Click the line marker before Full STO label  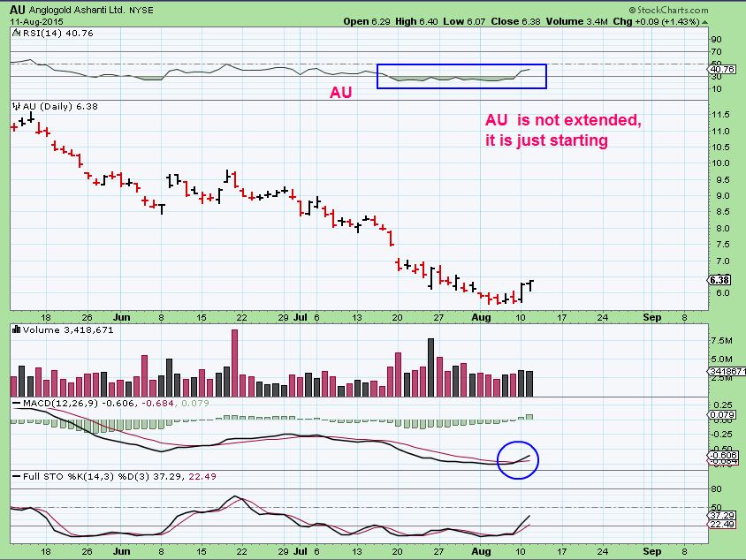[x=17, y=476]
